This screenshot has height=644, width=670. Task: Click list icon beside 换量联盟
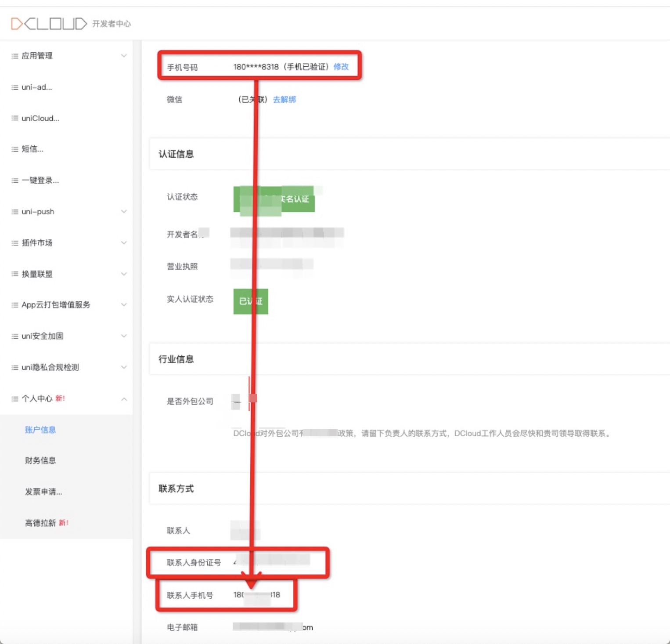15,274
